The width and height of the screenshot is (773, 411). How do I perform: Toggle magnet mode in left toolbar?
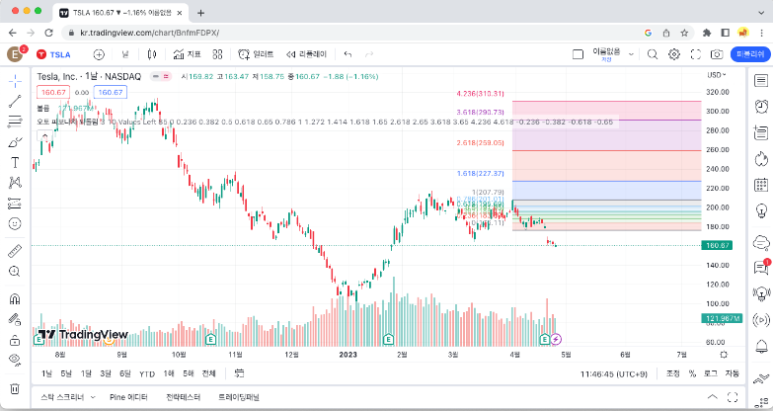(x=15, y=299)
